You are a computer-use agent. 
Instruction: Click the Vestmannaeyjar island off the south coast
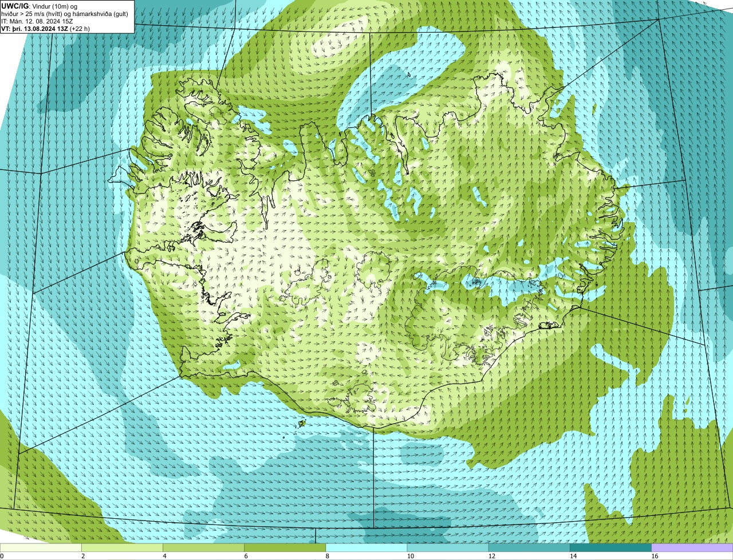click(302, 424)
